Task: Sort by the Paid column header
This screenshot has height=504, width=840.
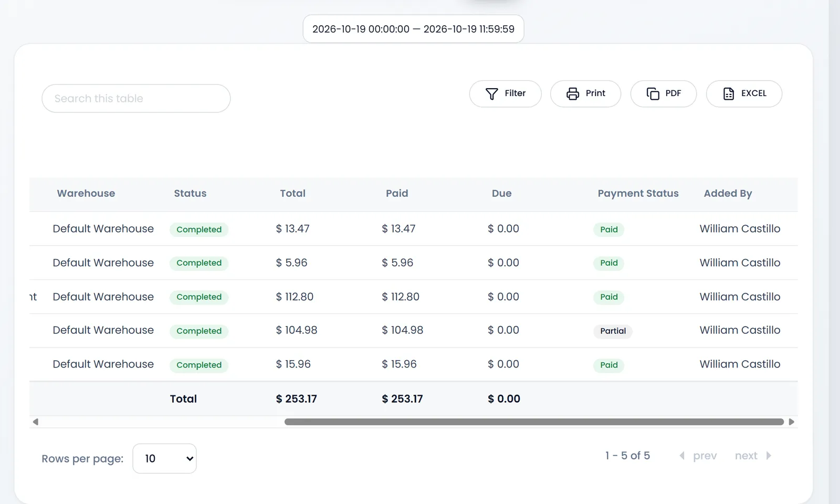Action: click(x=397, y=193)
